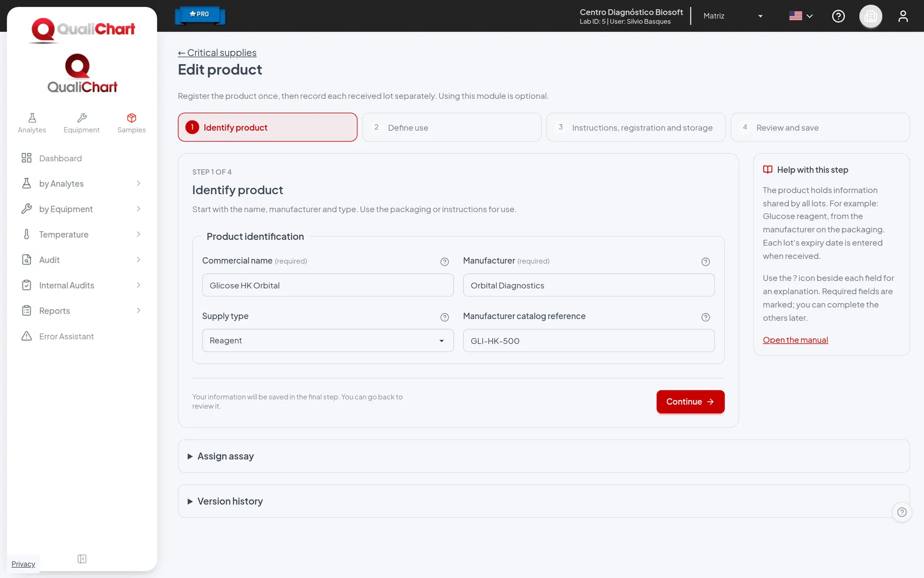The height and width of the screenshot is (578, 924).
Task: Click the Commercial name input field
Action: [x=328, y=285]
